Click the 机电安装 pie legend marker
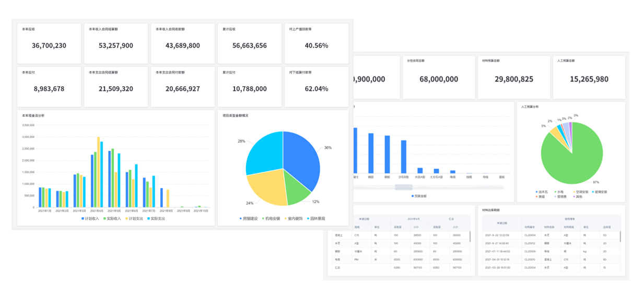The width and height of the screenshot is (644, 295). point(263,219)
